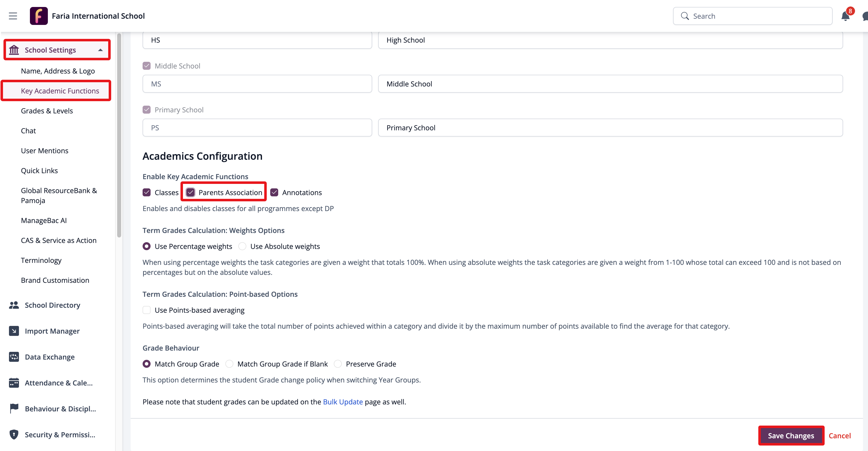Click the Attendance calendar icon

click(x=14, y=383)
